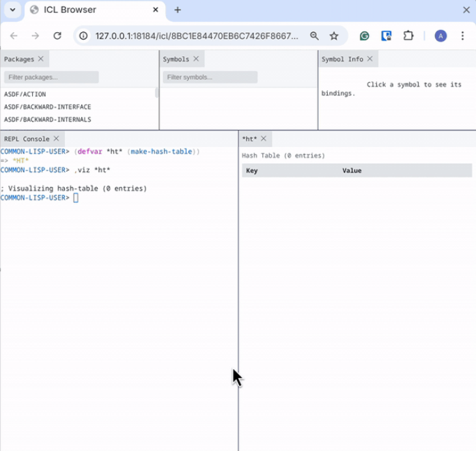This screenshot has width=476, height=451.
Task: Open the Chrome profile avatar
Action: point(440,36)
